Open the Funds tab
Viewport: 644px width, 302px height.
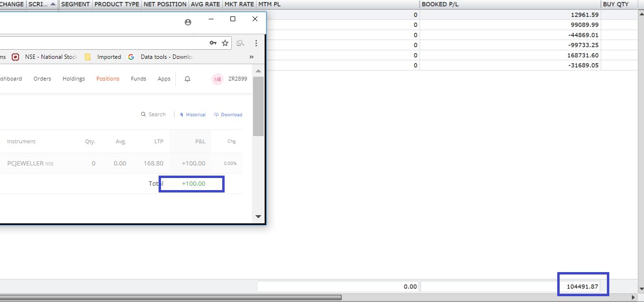pyautogui.click(x=138, y=79)
